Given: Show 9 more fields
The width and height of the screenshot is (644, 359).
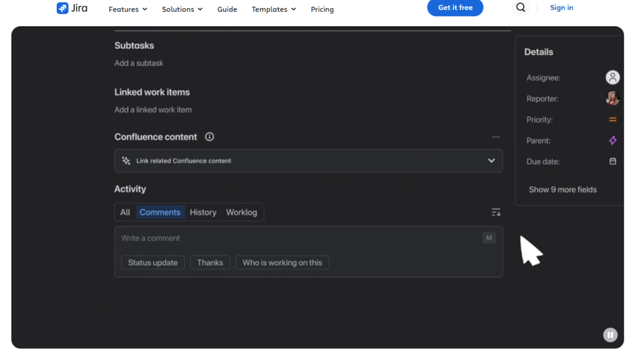Looking at the screenshot, I should tap(563, 190).
